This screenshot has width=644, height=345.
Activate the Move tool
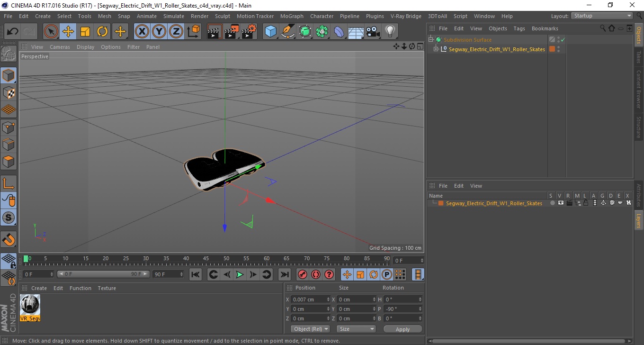68,32
